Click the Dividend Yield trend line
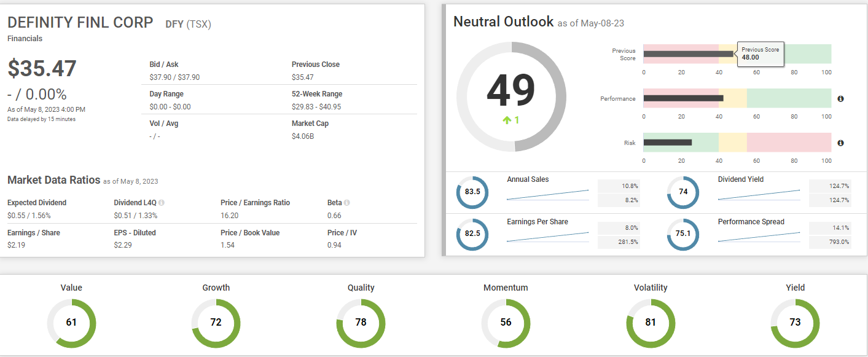Viewport: 868px width, 357px height. pyautogui.click(x=759, y=195)
